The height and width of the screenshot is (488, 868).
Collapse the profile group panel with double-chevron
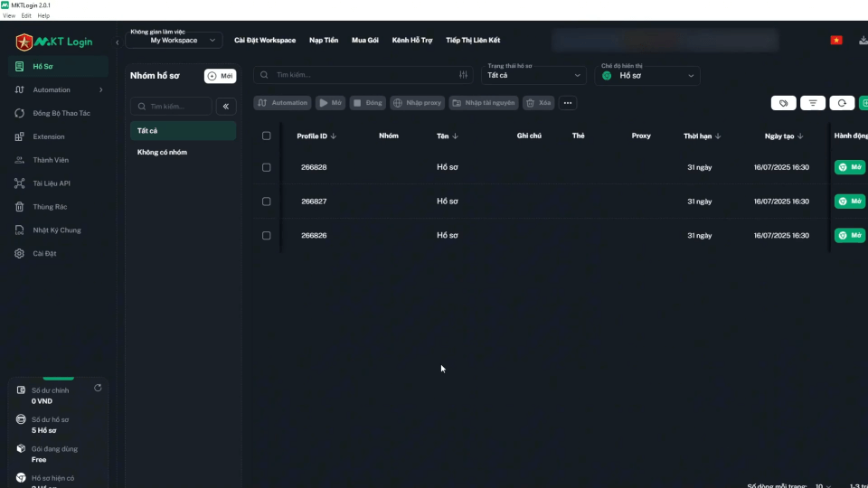[225, 107]
